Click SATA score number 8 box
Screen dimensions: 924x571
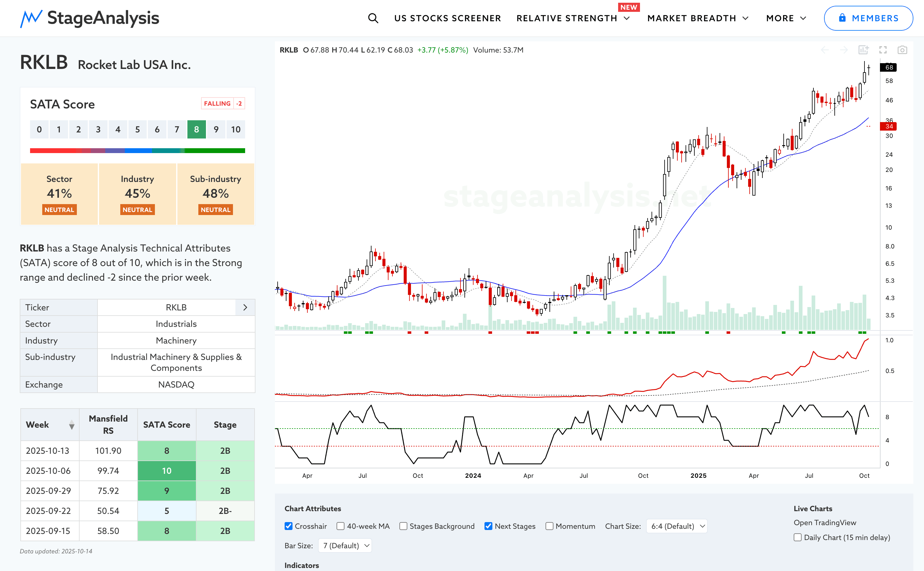point(196,129)
